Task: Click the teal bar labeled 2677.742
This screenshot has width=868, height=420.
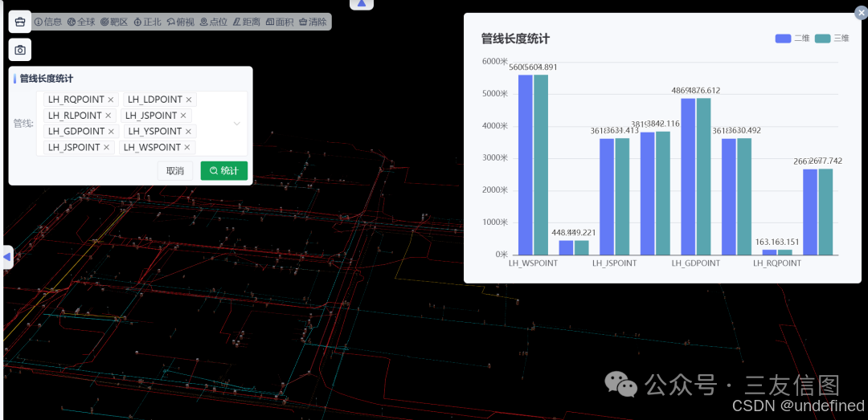Action: click(826, 212)
